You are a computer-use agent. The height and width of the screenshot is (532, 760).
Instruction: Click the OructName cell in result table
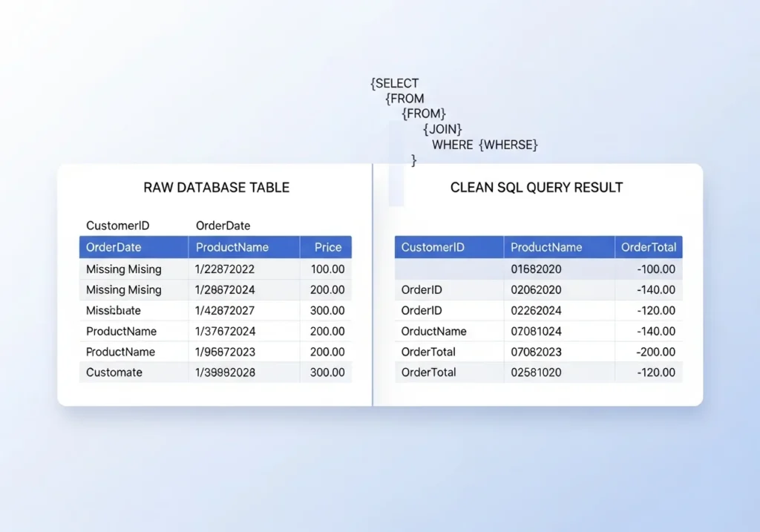(x=433, y=331)
